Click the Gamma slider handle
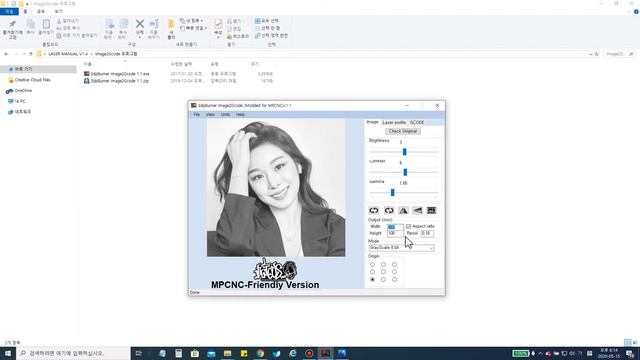The width and height of the screenshot is (640, 360). 393,193
